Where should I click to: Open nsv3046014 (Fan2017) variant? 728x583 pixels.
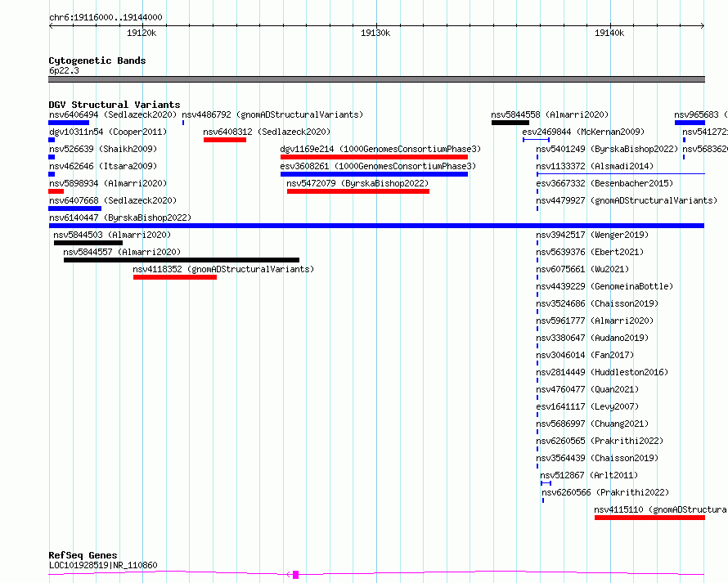585,355
